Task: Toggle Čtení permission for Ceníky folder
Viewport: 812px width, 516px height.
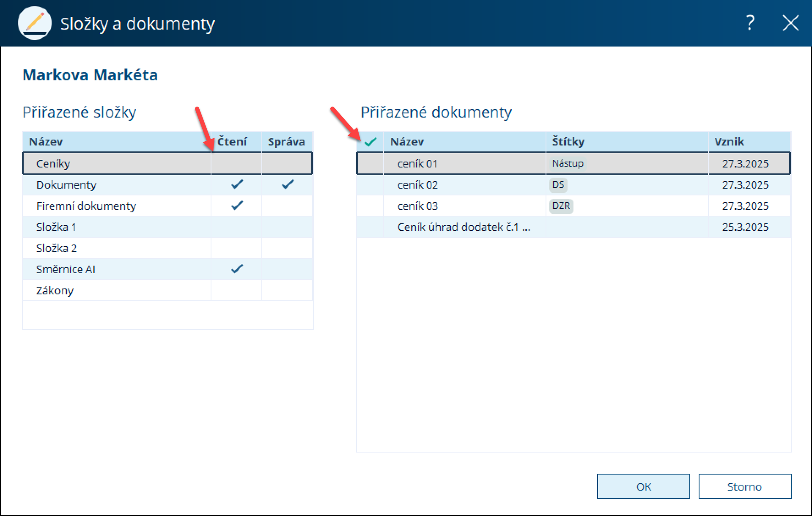Action: [236, 164]
